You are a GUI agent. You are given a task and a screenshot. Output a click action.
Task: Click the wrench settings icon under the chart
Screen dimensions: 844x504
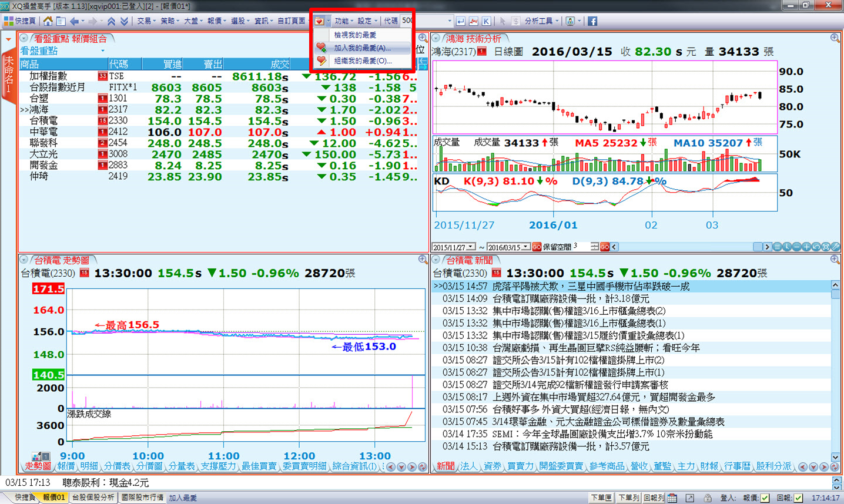click(x=835, y=247)
